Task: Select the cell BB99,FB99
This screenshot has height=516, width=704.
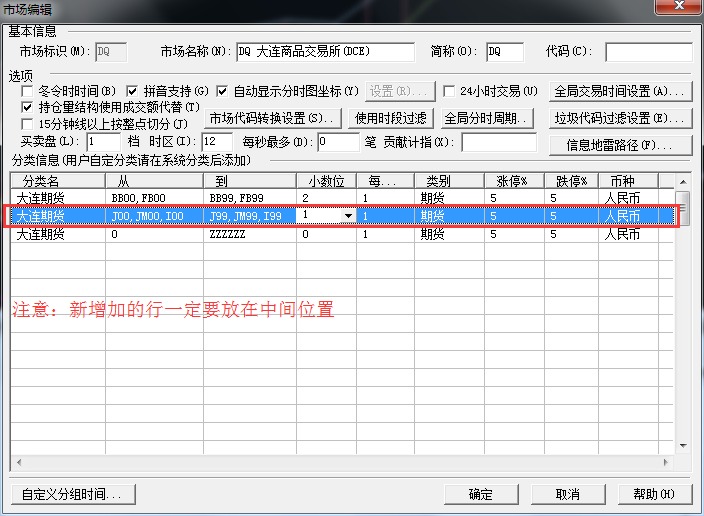Action: (x=250, y=198)
